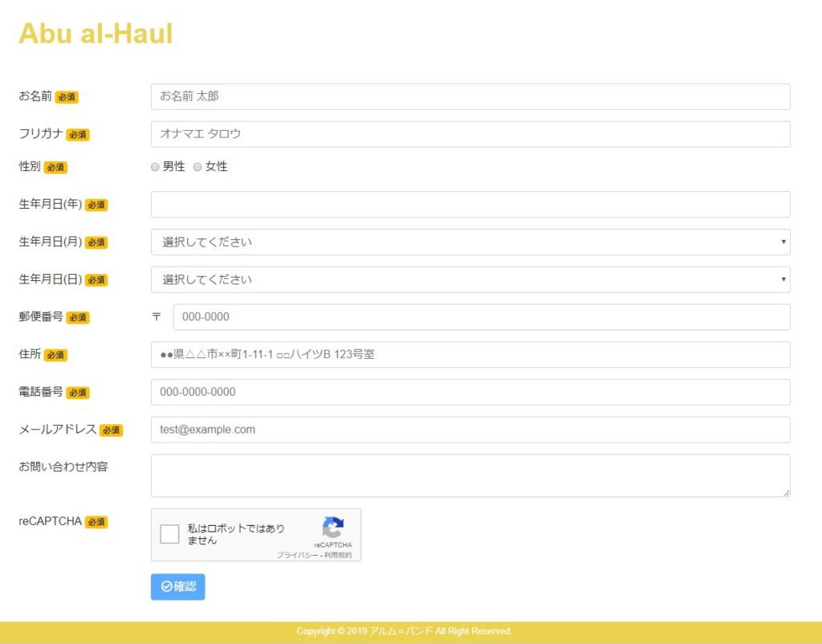
Task: Click the お問い合わせ内容 inquiry textarea
Action: tap(470, 475)
